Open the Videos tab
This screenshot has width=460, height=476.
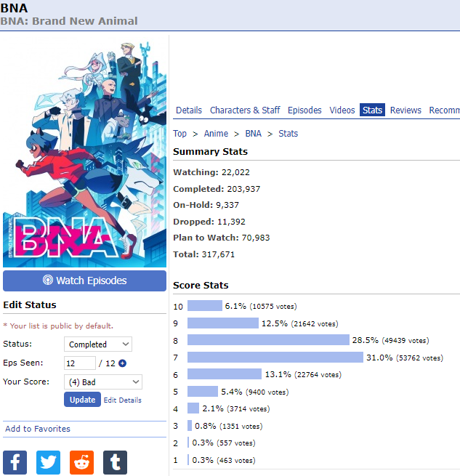(x=342, y=110)
